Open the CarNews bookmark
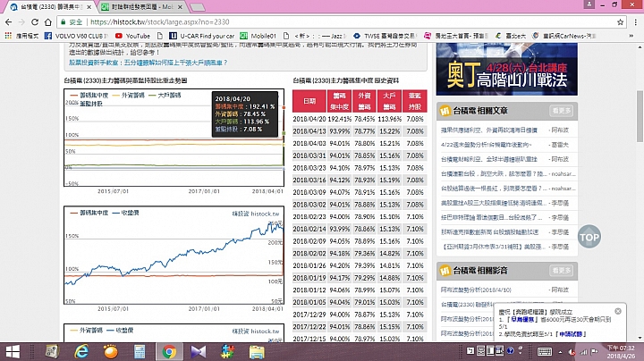Screen dimensions: 644x361 pyautogui.click(x=563, y=36)
